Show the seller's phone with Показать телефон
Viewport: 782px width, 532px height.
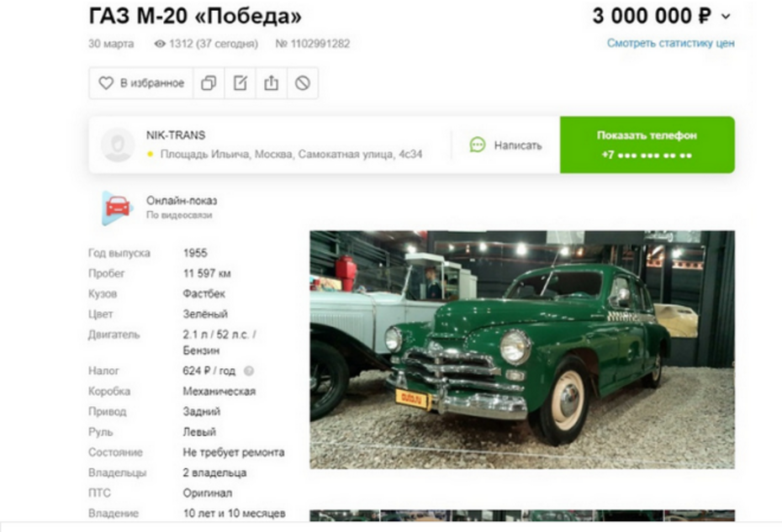pos(647,145)
